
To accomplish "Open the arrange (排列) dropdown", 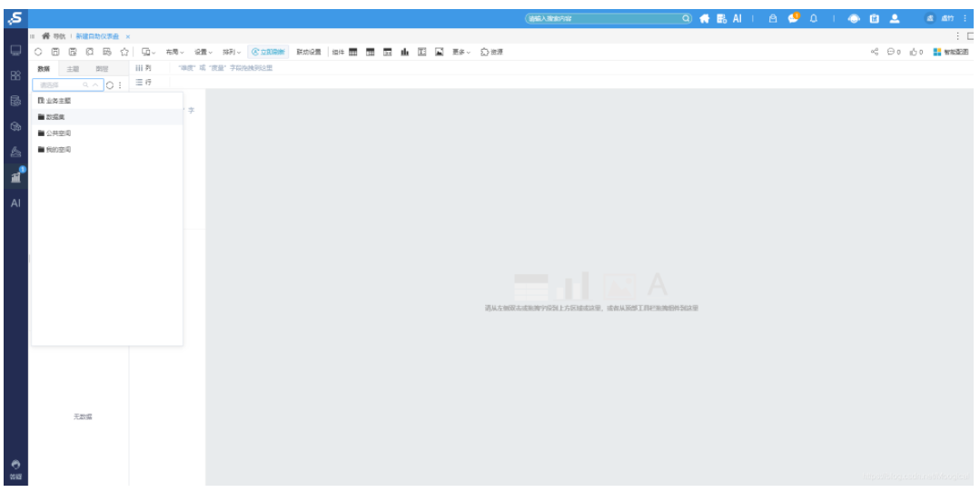I will tap(232, 52).
